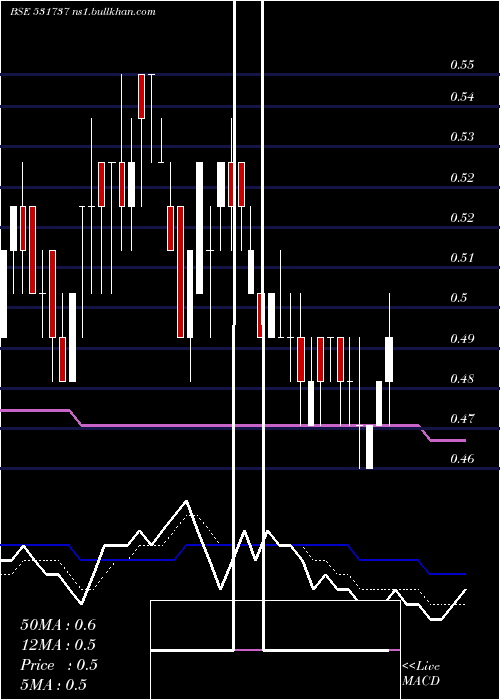Select the 0.49 price axis label
The width and height of the screenshot is (500, 700).
coord(462,338)
